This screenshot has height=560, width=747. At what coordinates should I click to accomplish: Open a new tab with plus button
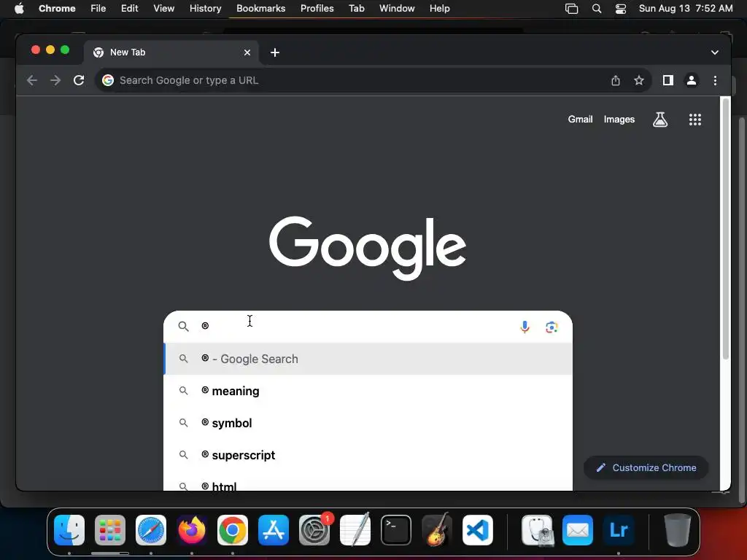(275, 52)
